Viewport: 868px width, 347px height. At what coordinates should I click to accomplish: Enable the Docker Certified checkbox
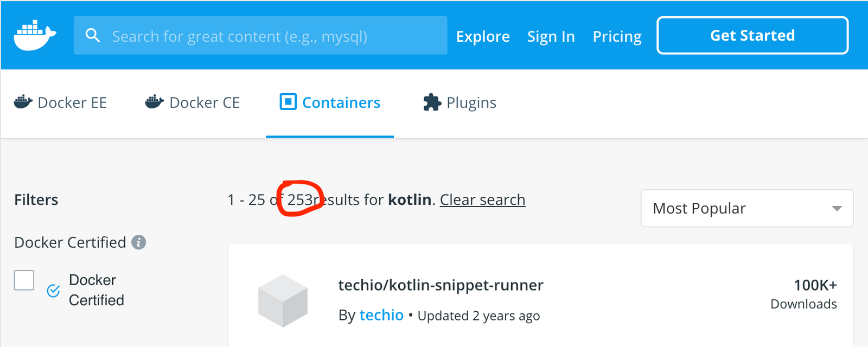point(24,280)
